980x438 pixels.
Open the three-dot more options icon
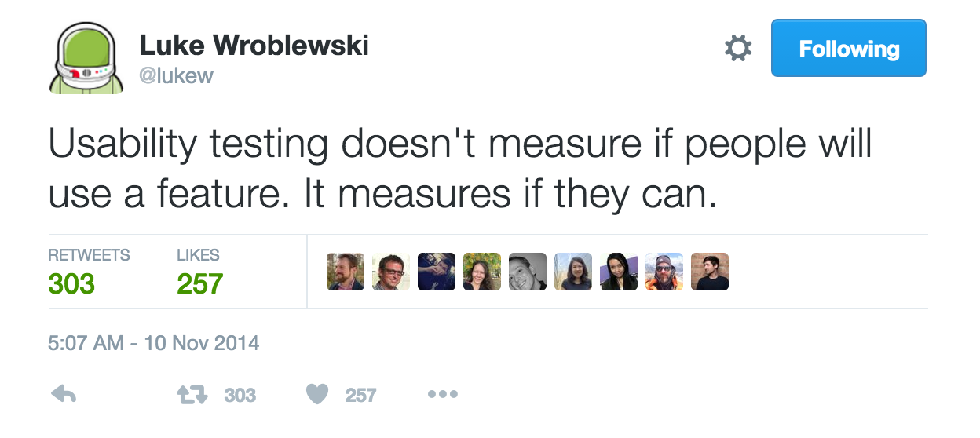pos(442,395)
